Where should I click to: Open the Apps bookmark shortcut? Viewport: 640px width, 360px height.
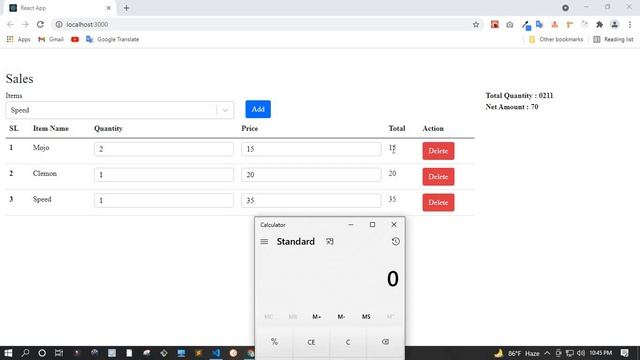(18, 39)
